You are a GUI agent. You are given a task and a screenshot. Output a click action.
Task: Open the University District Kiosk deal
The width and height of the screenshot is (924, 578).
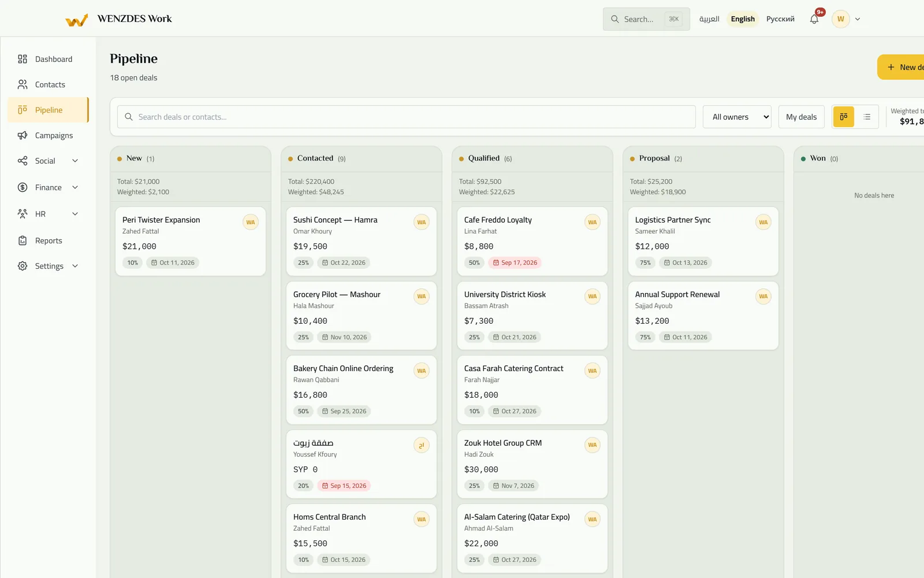click(x=532, y=316)
